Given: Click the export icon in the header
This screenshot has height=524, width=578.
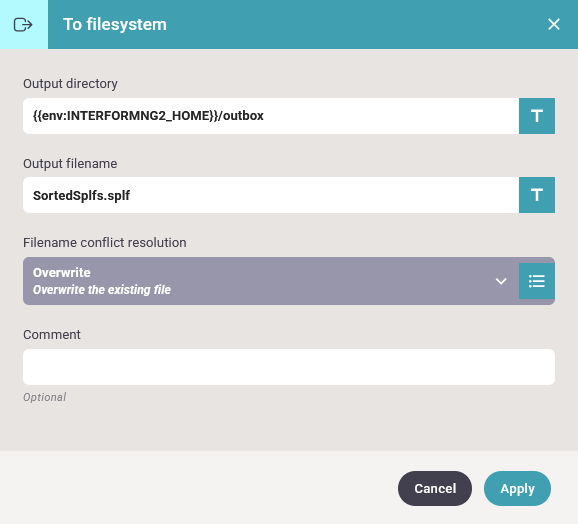Looking at the screenshot, I should click(x=23, y=25).
